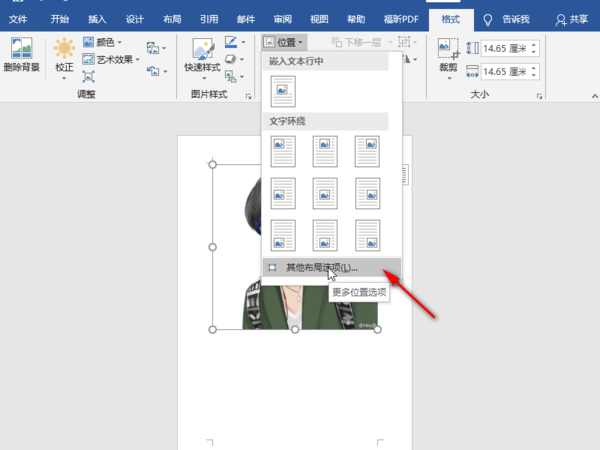Screen dimensions: 600x450
Task: Click the Picture Border pen icon
Action: (231, 42)
